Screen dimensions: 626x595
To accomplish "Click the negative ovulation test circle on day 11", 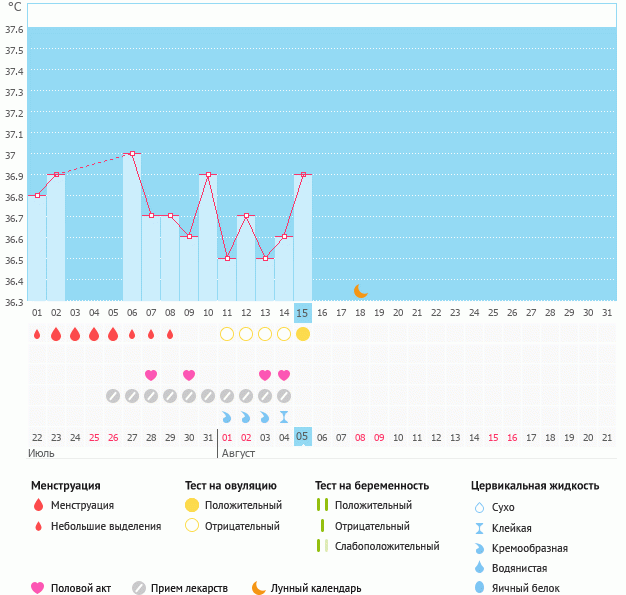I will 227,334.
